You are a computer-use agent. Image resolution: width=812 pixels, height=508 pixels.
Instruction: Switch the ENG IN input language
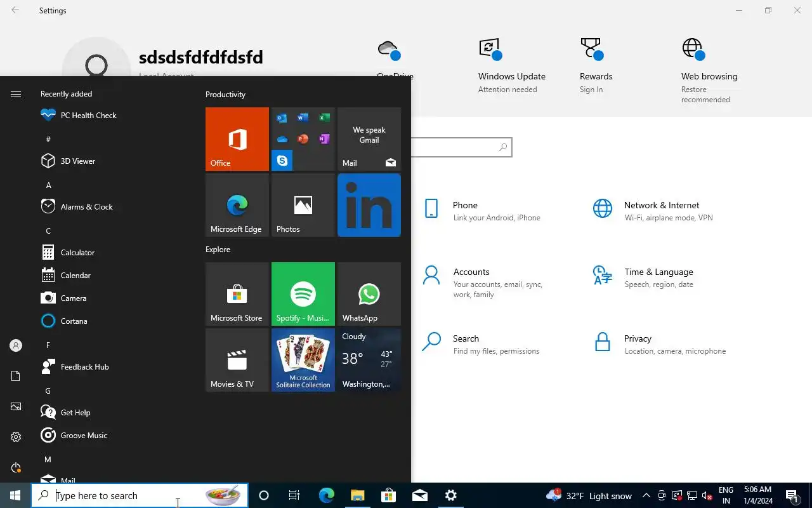(726, 495)
